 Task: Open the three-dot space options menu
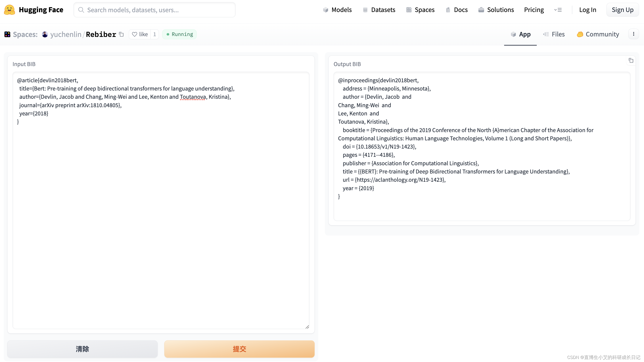[x=633, y=34]
